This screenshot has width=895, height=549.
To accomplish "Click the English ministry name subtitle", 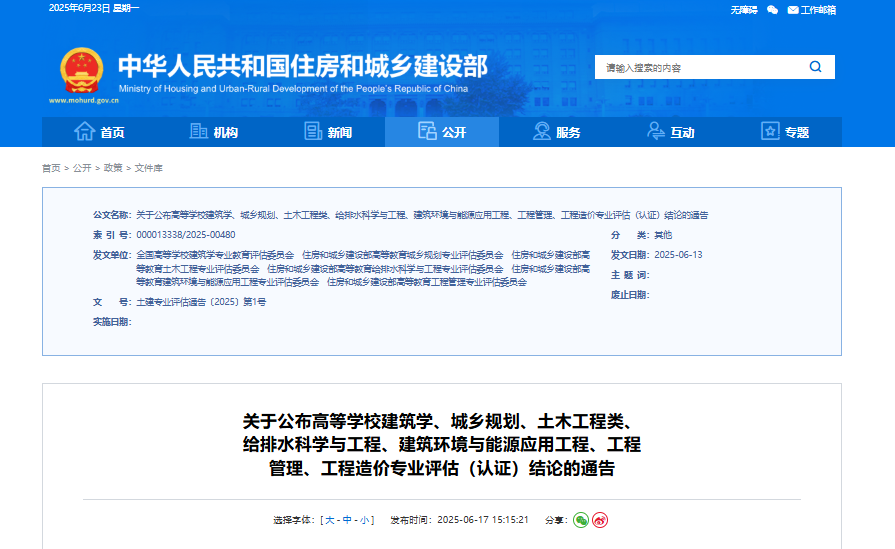I will [293, 88].
